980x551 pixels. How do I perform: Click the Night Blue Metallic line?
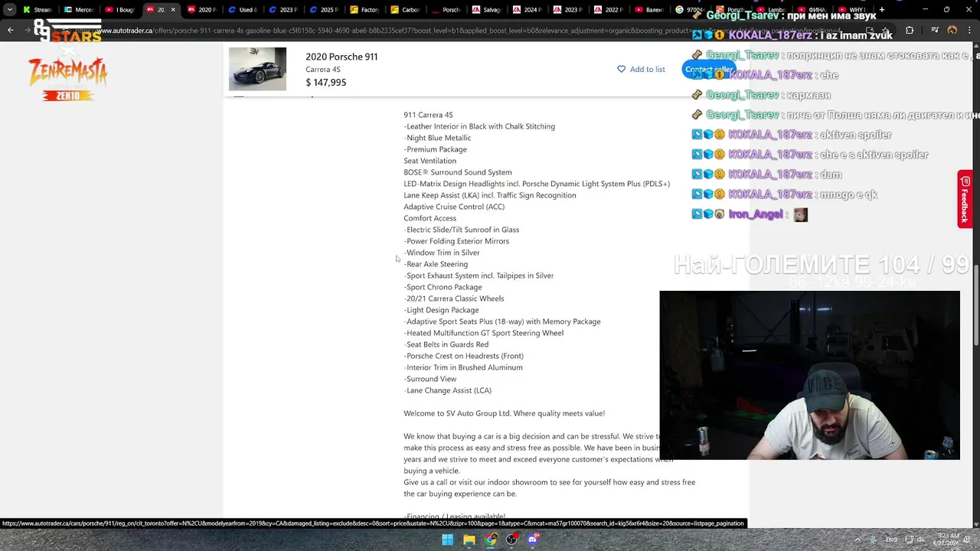tap(437, 138)
